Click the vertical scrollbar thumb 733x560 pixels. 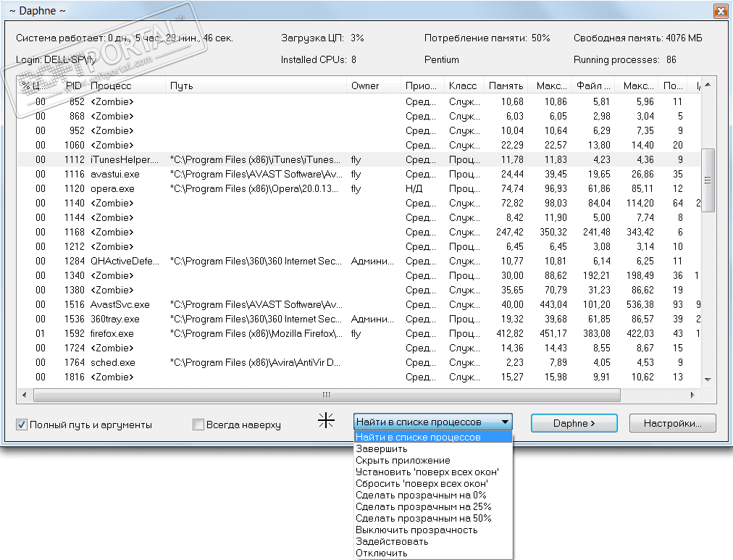pyautogui.click(x=708, y=180)
